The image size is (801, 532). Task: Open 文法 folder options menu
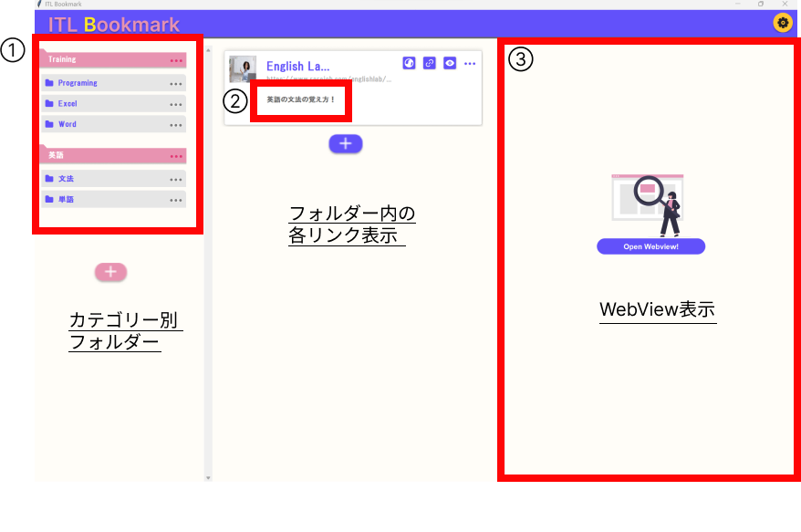tap(176, 180)
